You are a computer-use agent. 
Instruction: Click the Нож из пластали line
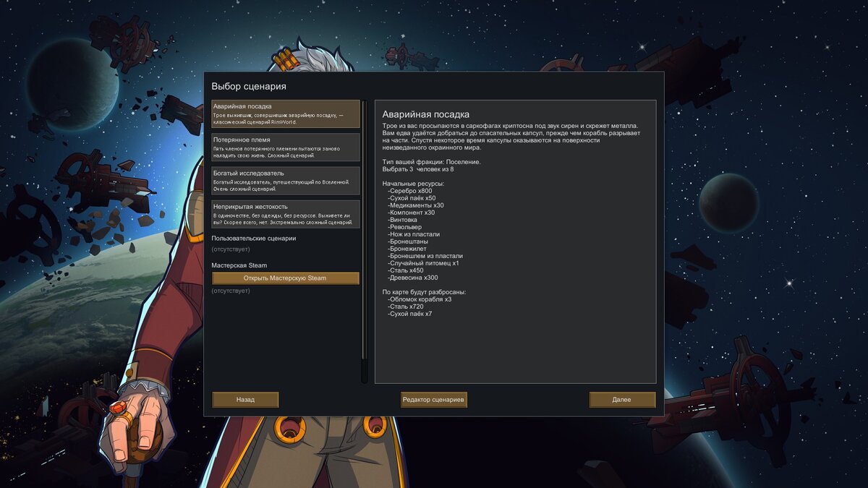pyautogui.click(x=414, y=234)
